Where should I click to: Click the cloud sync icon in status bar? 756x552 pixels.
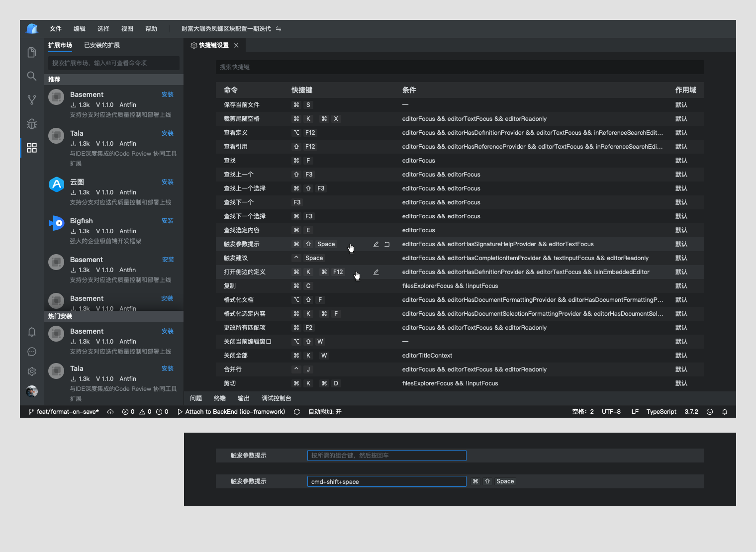click(x=110, y=412)
